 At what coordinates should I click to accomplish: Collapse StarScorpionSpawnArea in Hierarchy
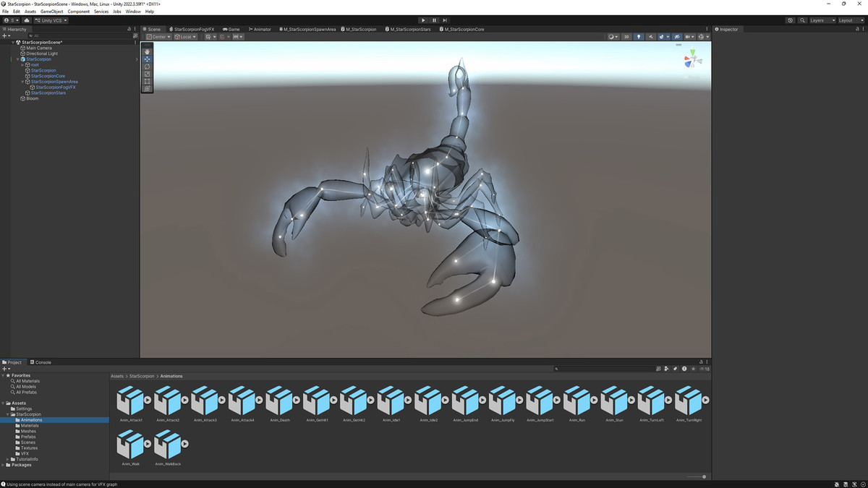pos(22,82)
